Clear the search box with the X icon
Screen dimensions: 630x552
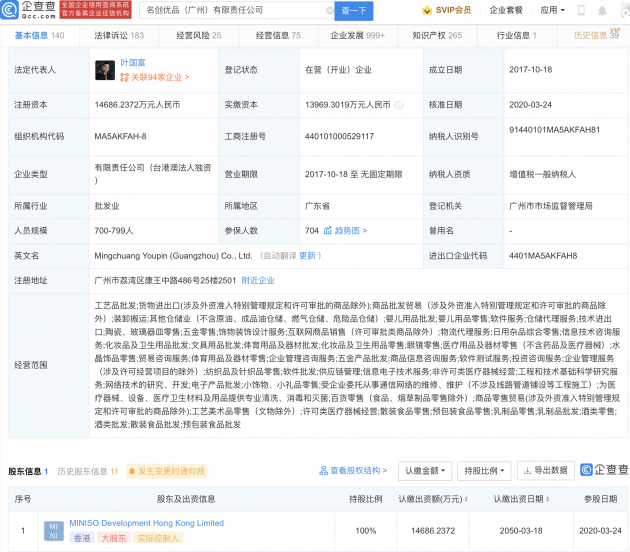(x=330, y=10)
